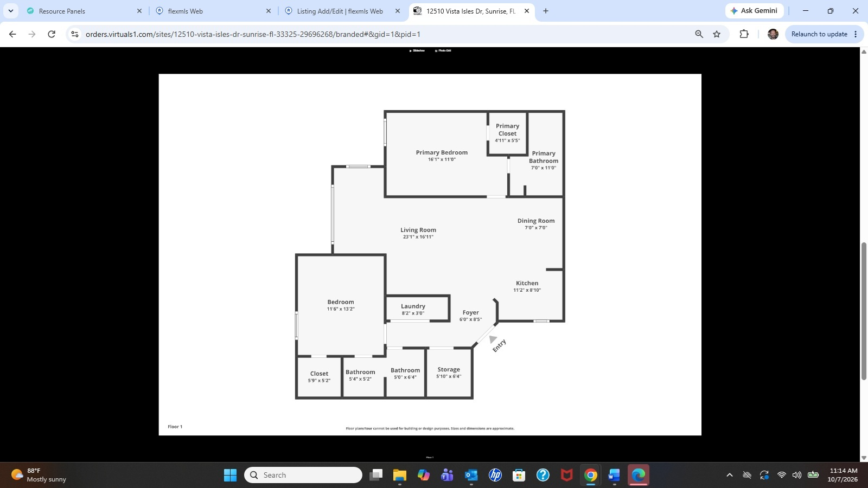868x488 pixels.
Task: Open the Chrome extensions puzzle icon
Action: [x=744, y=34]
